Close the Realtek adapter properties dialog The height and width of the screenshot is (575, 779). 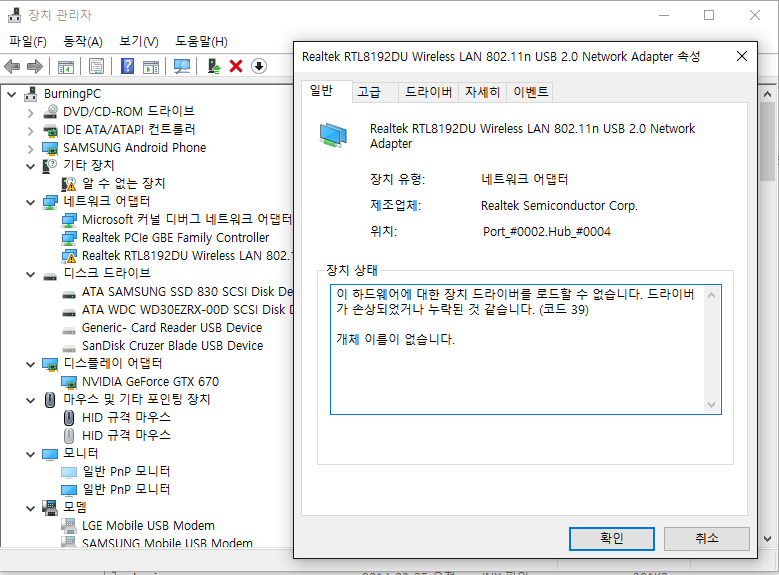[742, 56]
